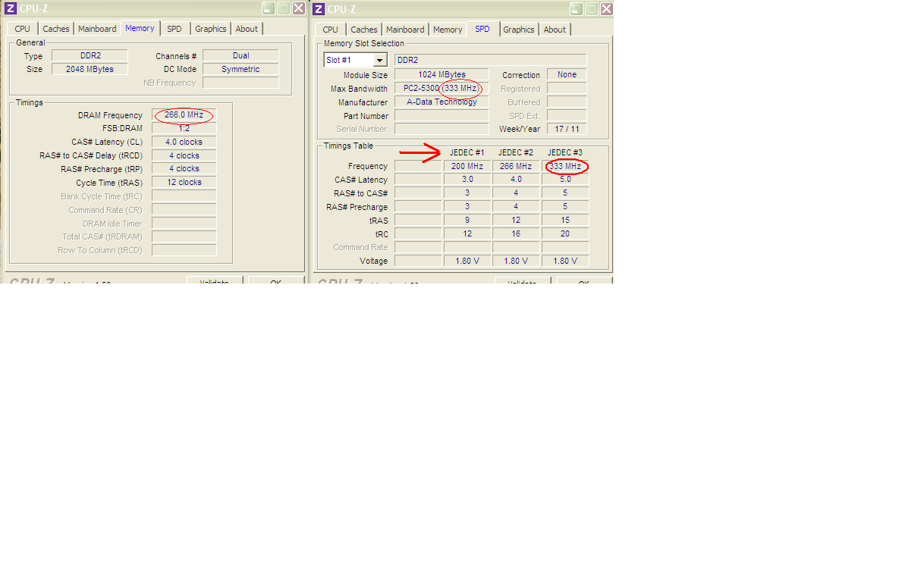Open the About tab in the left window
The height and width of the screenshot is (567, 924).
tap(247, 29)
